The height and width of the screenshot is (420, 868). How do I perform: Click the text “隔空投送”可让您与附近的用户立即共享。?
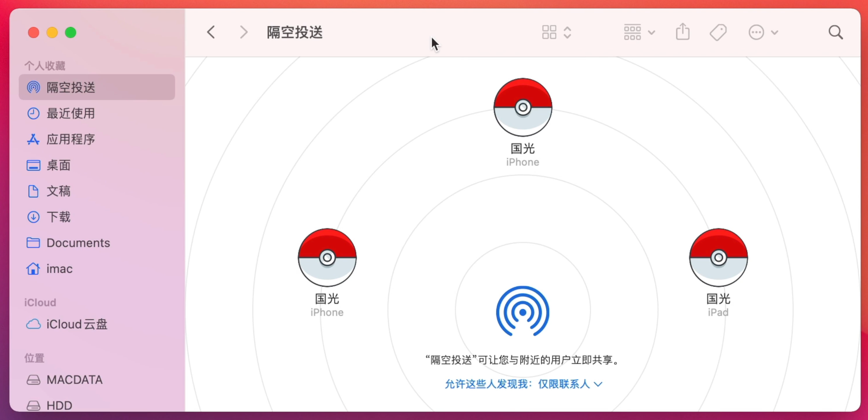[x=523, y=360]
